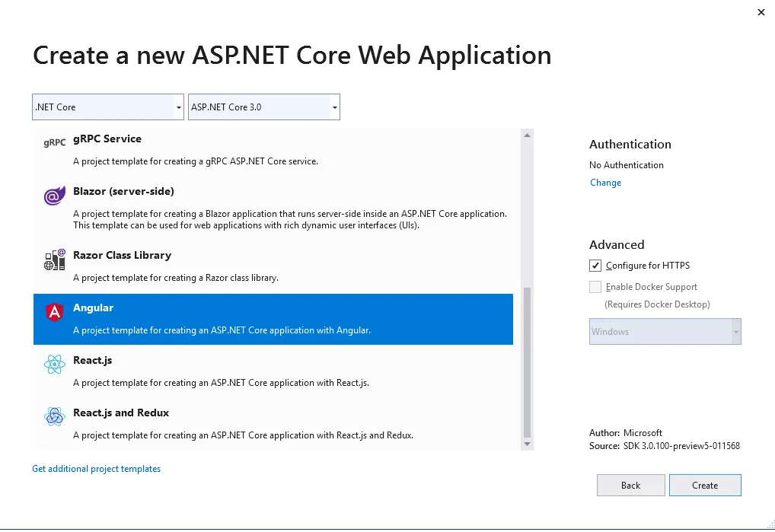Click the Razor Class Library icon

(x=54, y=260)
